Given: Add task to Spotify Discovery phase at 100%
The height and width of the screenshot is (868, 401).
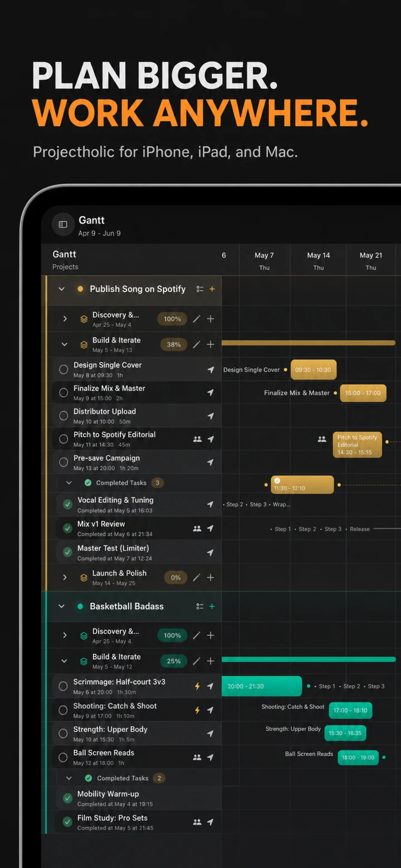Looking at the screenshot, I should pyautogui.click(x=211, y=319).
